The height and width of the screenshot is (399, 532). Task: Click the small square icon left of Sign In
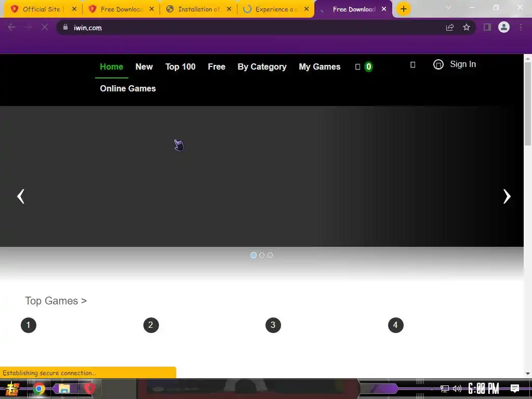point(413,64)
